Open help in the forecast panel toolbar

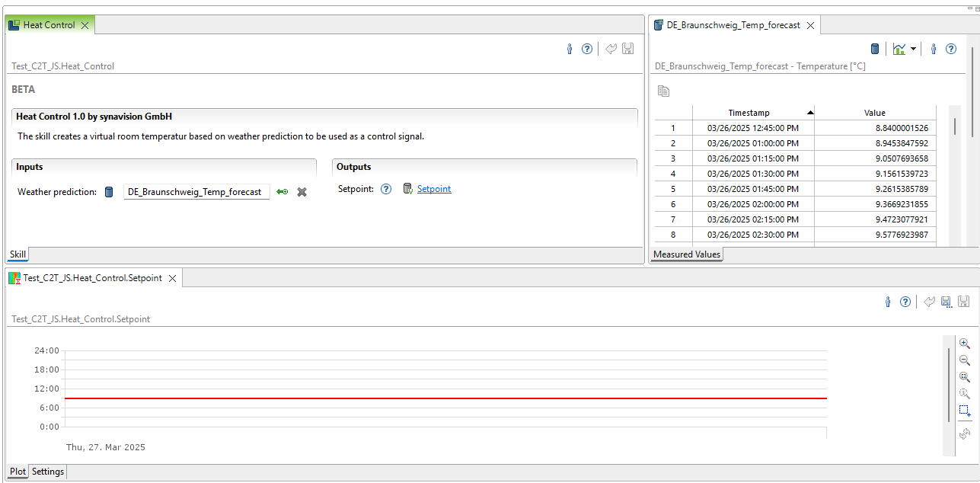coord(951,49)
